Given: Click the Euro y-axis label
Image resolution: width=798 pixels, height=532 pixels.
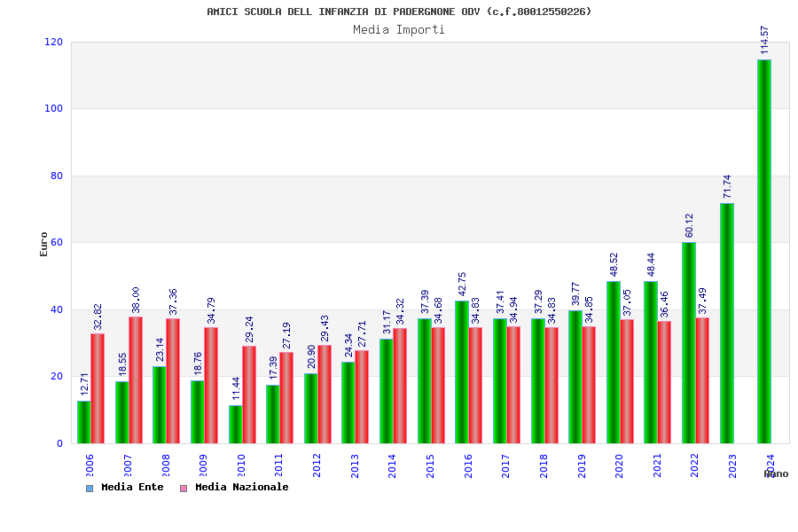Looking at the screenshot, I should tap(43, 245).
